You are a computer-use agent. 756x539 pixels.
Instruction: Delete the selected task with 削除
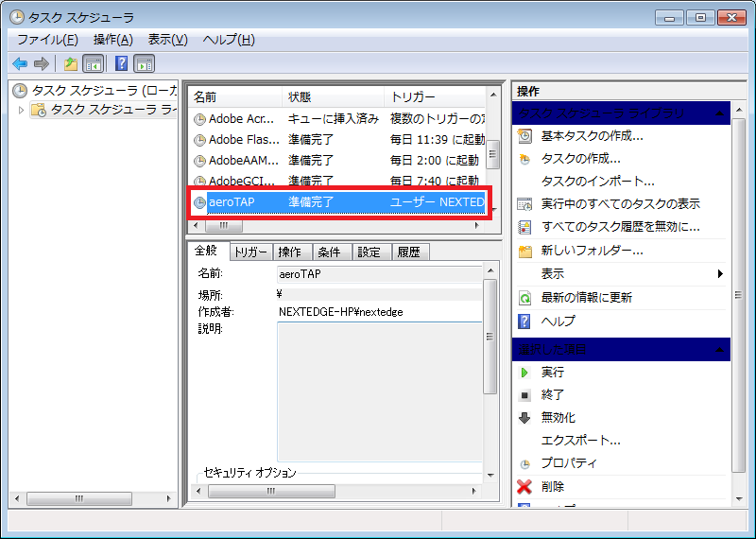click(x=553, y=486)
